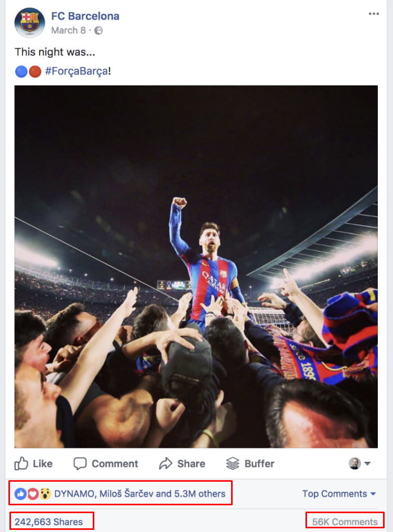Click the red heart reaction icon
Screen dimensions: 393x532
(32, 494)
